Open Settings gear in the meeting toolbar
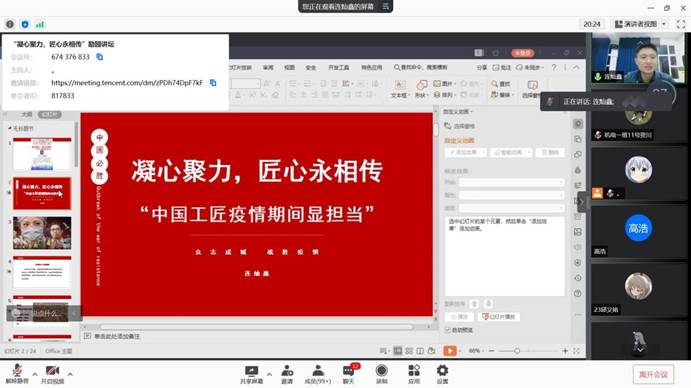Screen dimensions: 691x388 (x=442, y=374)
